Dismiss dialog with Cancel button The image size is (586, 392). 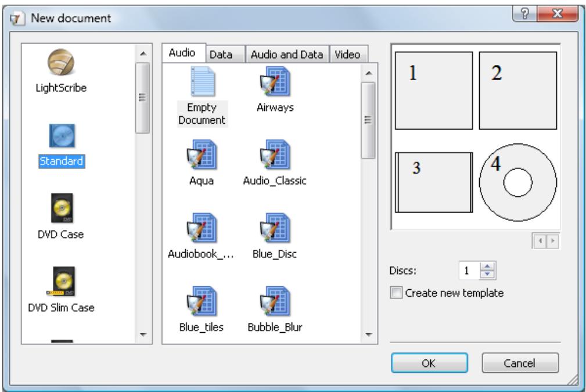point(520,363)
